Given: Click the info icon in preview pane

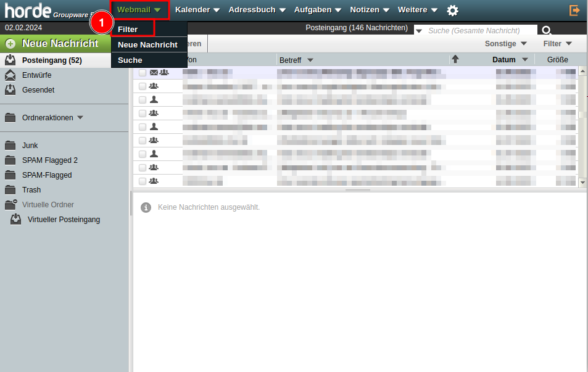Looking at the screenshot, I should pyautogui.click(x=146, y=207).
